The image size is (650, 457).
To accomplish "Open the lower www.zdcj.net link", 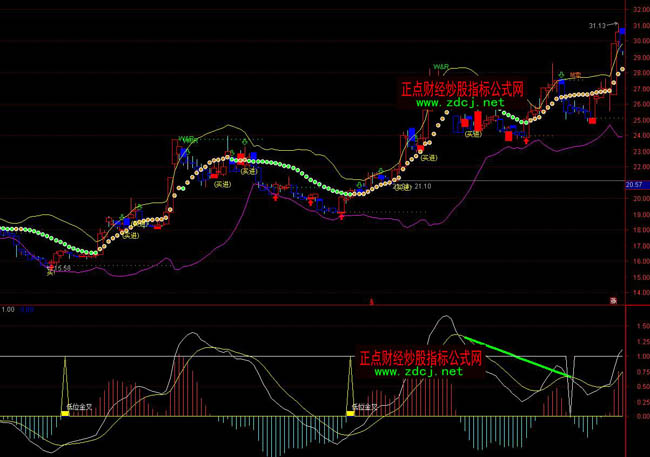I will (x=418, y=371).
